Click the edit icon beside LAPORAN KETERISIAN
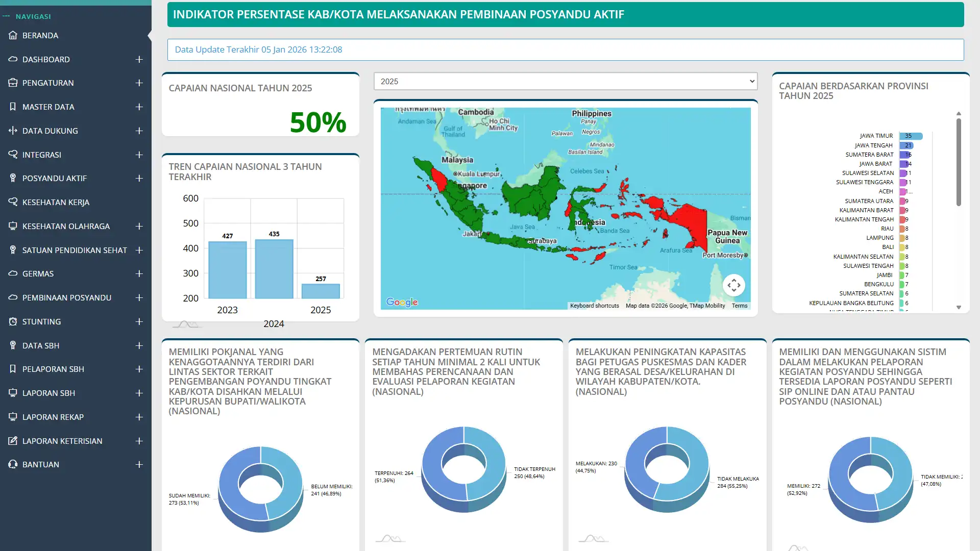This screenshot has width=980, height=551. (13, 441)
